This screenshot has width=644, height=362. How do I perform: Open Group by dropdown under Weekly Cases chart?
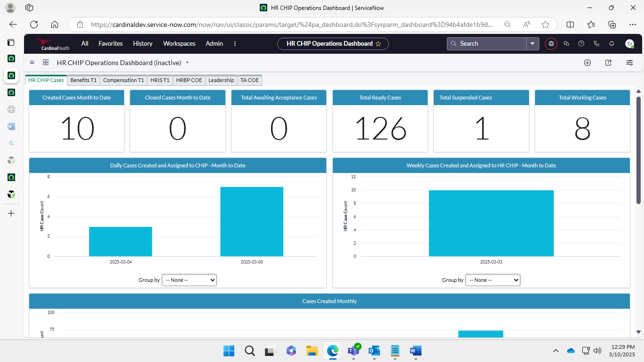tap(493, 280)
